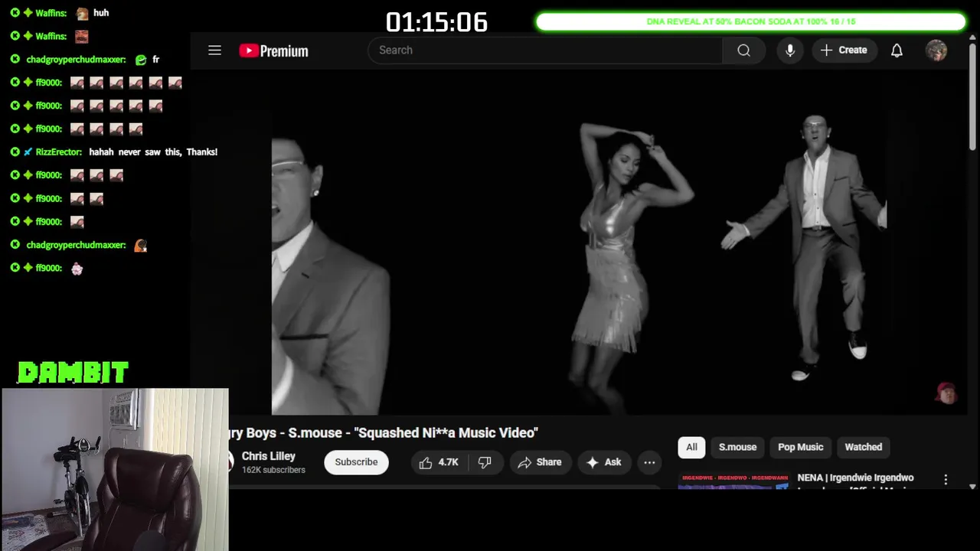Click RizzErector username in chat

point(59,152)
